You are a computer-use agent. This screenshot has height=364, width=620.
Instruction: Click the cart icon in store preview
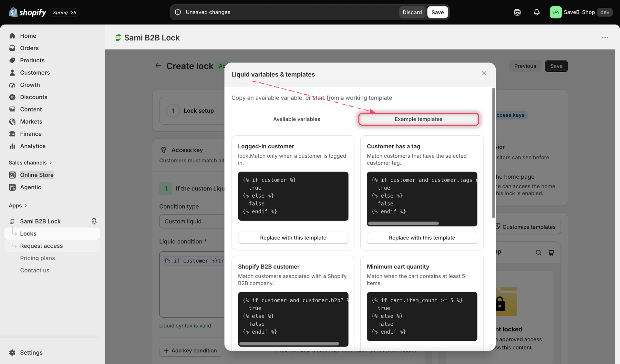551,253
